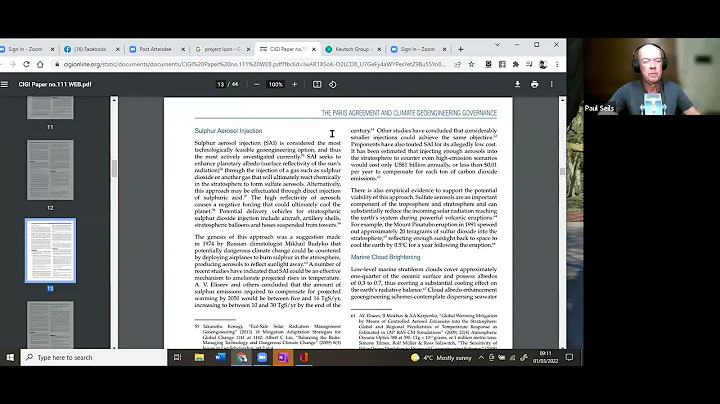Image resolution: width=720 pixels, height=404 pixels.
Task: Click the sidebar scroll up arrow
Action: (x=114, y=99)
